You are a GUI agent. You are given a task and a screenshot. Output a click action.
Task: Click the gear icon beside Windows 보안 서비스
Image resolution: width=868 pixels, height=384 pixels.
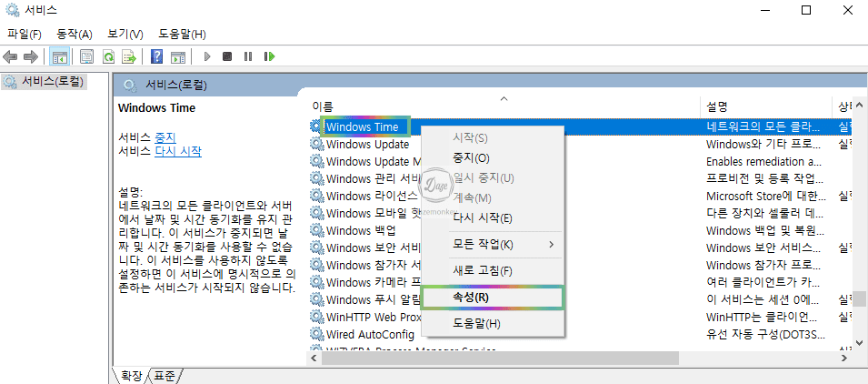pyautogui.click(x=316, y=248)
